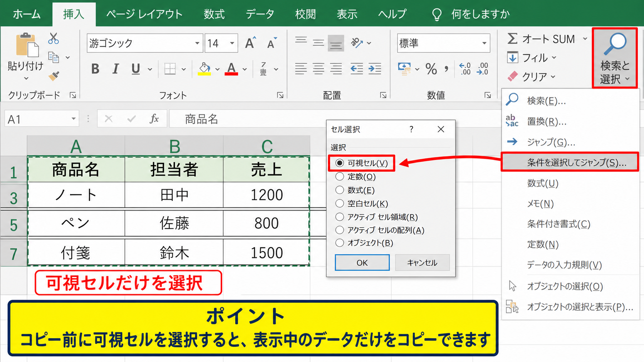The height and width of the screenshot is (362, 644).
Task: Switch to the 数式 ribbon tab
Action: tap(214, 14)
